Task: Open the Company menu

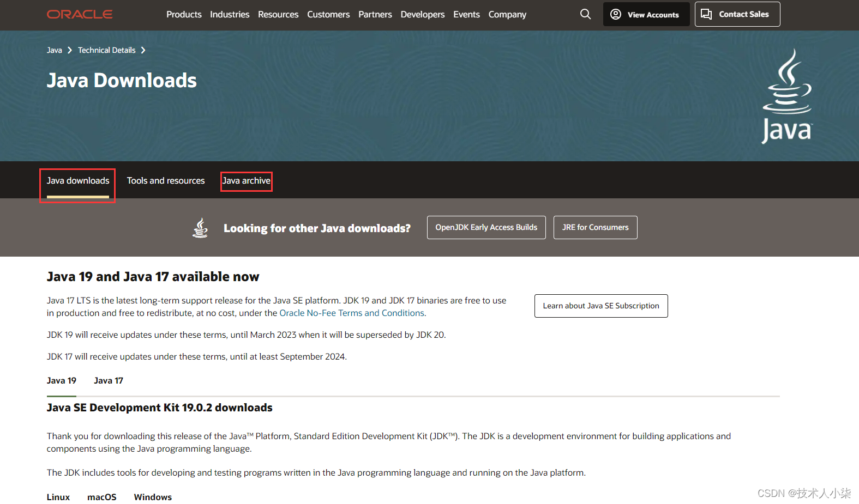Action: point(507,14)
